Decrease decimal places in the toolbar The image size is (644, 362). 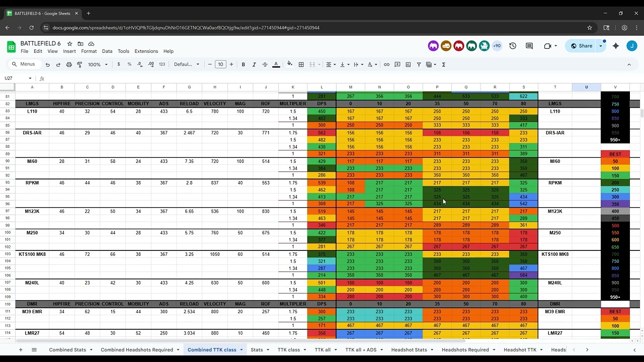[139, 64]
